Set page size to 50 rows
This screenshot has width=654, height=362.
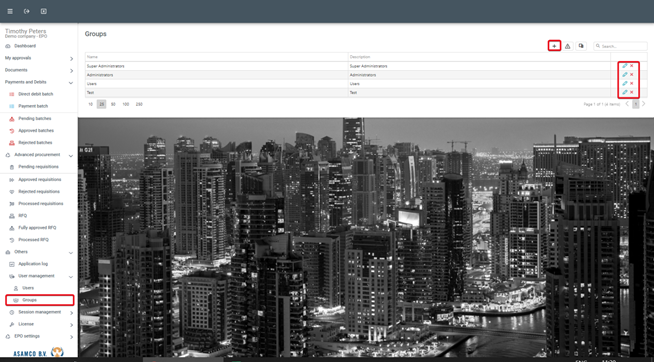pos(113,104)
